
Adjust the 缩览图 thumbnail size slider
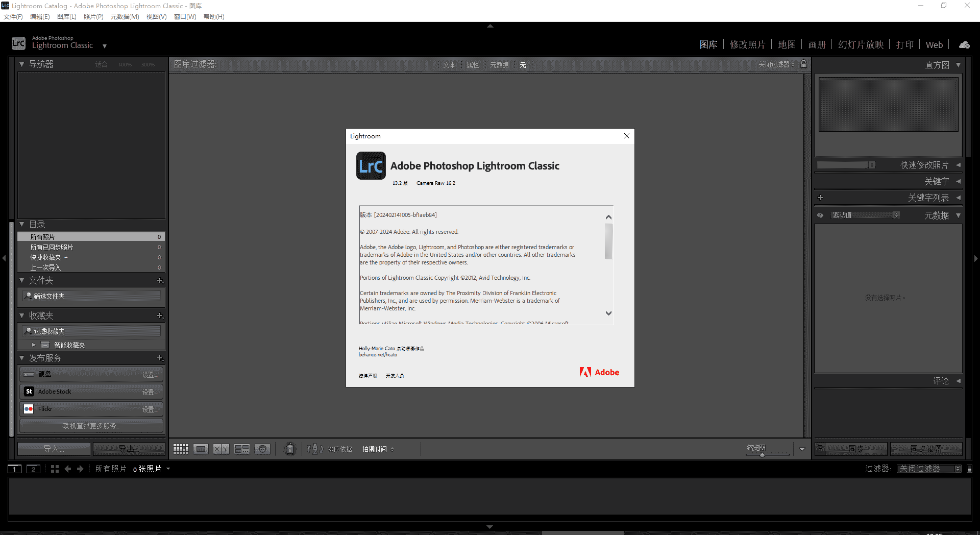pyautogui.click(x=762, y=455)
